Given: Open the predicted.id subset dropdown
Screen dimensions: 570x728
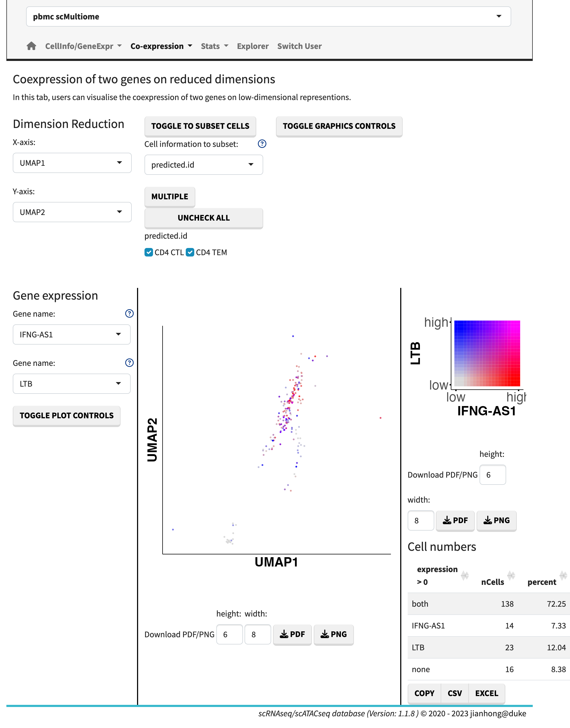Looking at the screenshot, I should [204, 165].
